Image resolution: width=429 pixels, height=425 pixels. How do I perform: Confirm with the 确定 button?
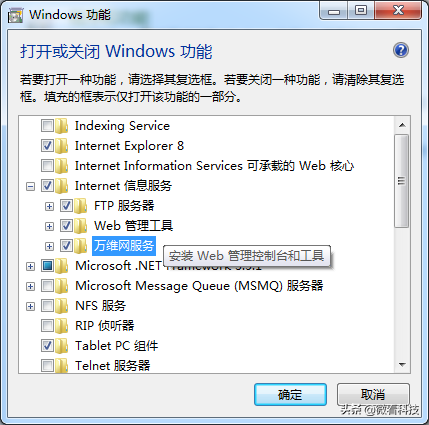tap(290, 395)
